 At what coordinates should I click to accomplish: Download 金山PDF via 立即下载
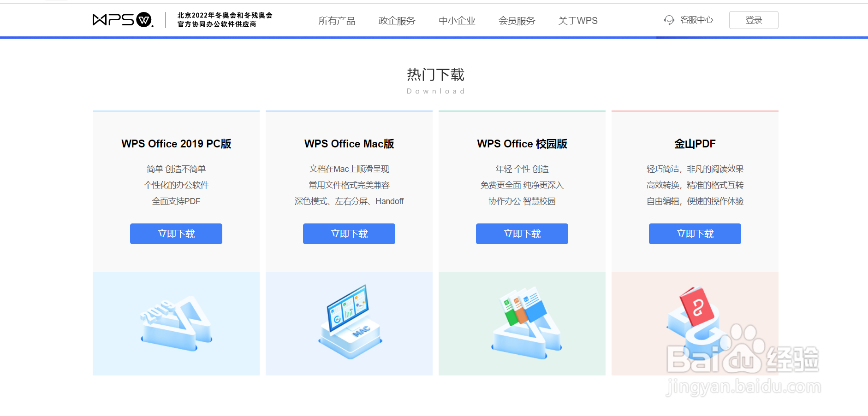(695, 234)
